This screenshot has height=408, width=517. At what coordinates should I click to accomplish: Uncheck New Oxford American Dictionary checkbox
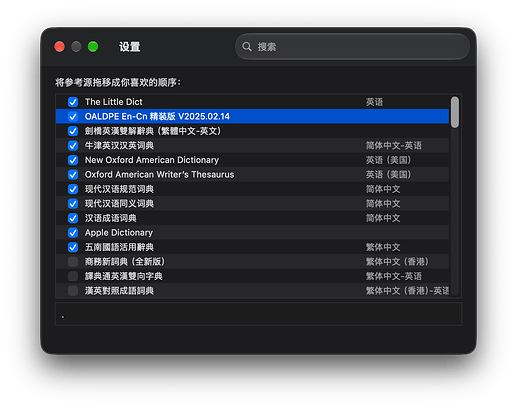click(73, 160)
